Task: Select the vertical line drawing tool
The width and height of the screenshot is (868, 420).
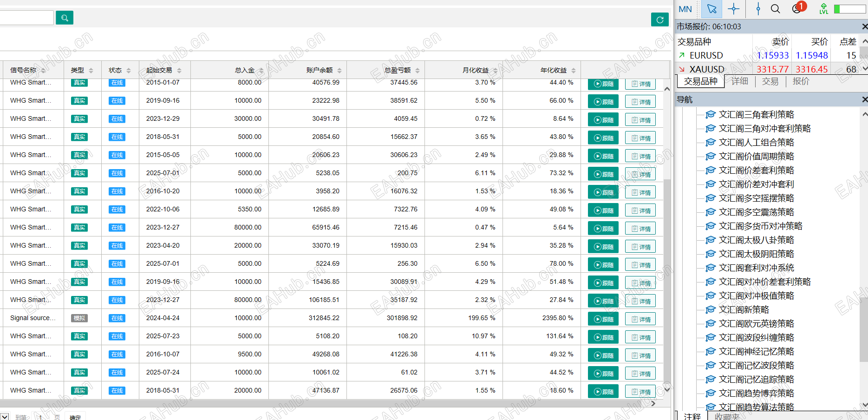Action: (758, 9)
